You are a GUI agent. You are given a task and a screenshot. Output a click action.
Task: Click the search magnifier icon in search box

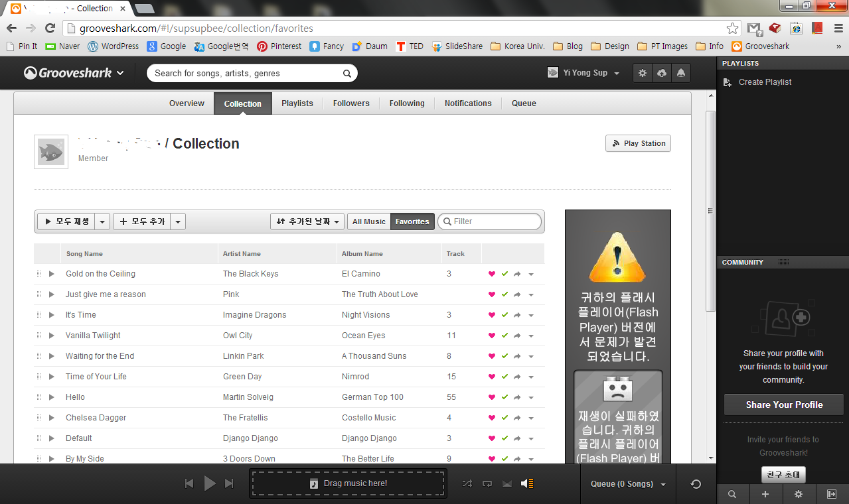coord(347,74)
